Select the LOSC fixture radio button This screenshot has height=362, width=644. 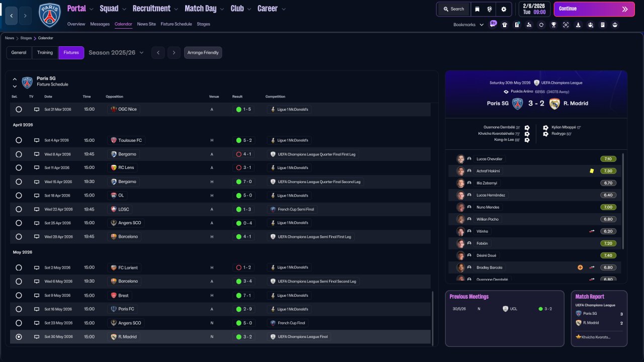(19, 209)
